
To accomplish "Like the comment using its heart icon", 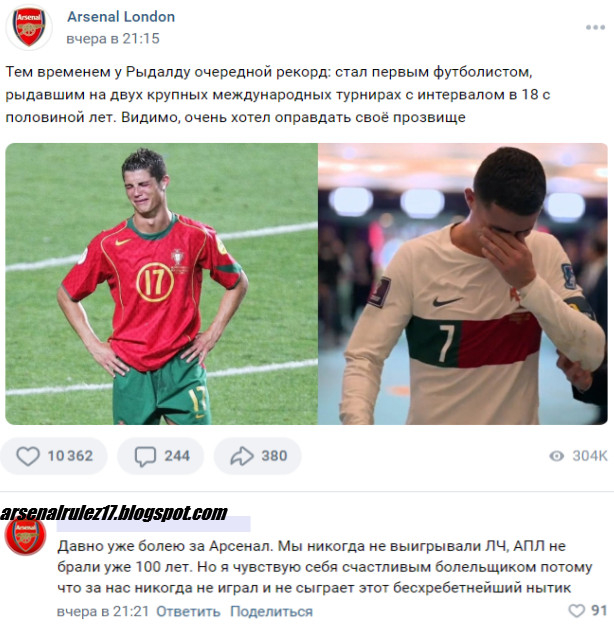I will pos(576,611).
